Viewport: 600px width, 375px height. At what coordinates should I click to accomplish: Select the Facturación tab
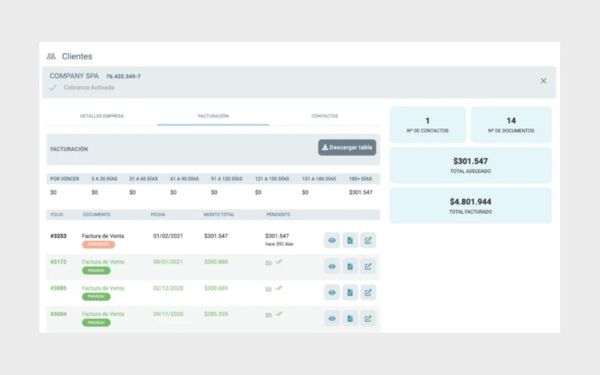click(213, 116)
